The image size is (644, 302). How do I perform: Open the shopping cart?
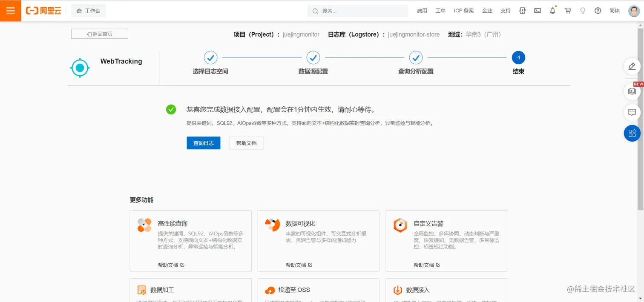click(568, 11)
